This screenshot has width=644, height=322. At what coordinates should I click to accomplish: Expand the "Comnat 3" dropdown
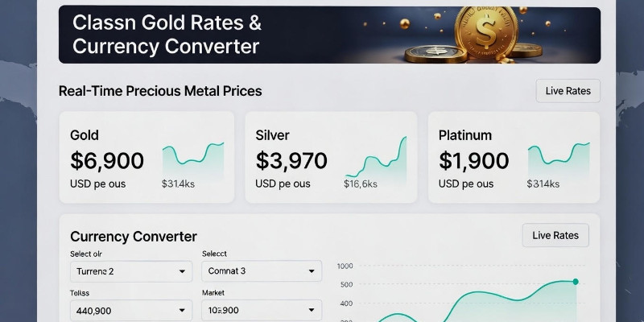261,271
